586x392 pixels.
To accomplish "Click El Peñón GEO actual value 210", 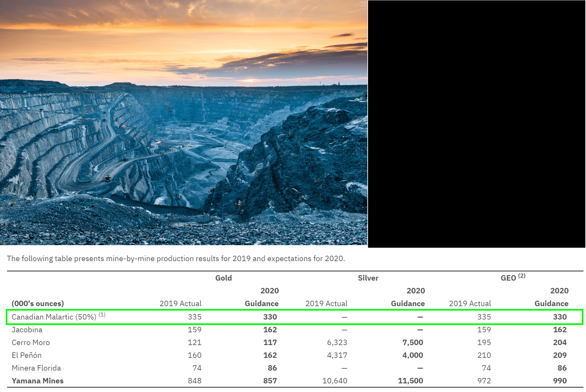I will point(484,355).
